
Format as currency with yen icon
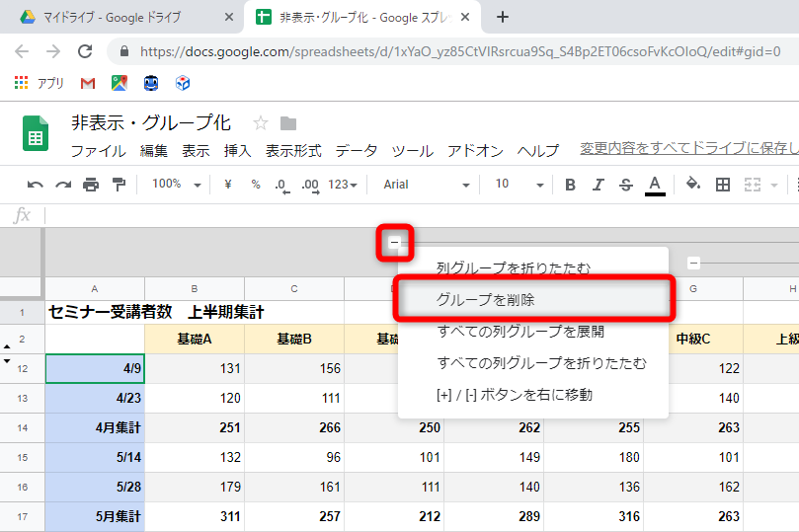(x=228, y=185)
